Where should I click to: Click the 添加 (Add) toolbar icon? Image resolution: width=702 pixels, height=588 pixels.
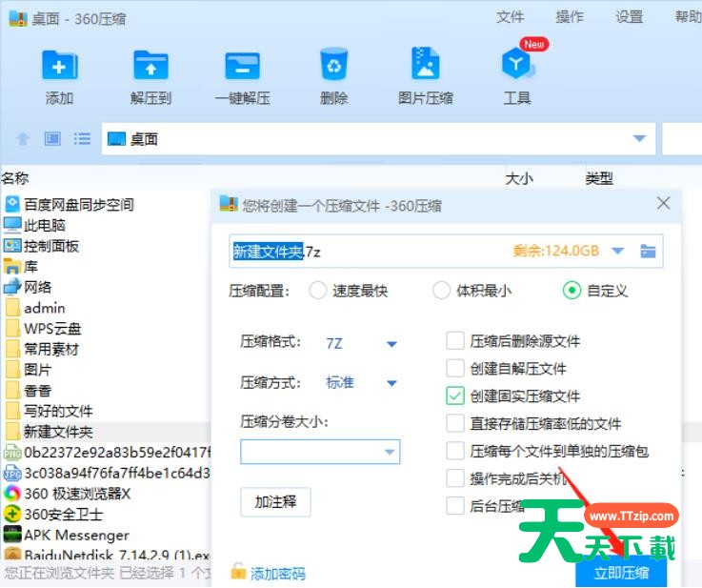tap(60, 66)
